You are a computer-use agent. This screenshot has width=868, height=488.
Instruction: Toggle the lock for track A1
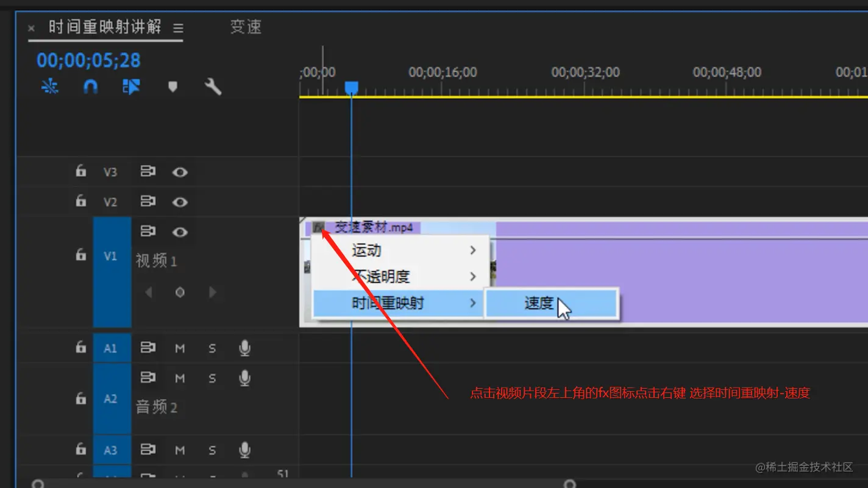click(x=81, y=347)
